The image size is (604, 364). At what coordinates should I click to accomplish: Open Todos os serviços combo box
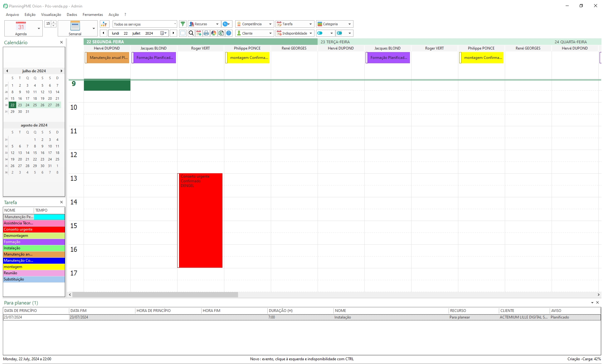pyautogui.click(x=145, y=24)
